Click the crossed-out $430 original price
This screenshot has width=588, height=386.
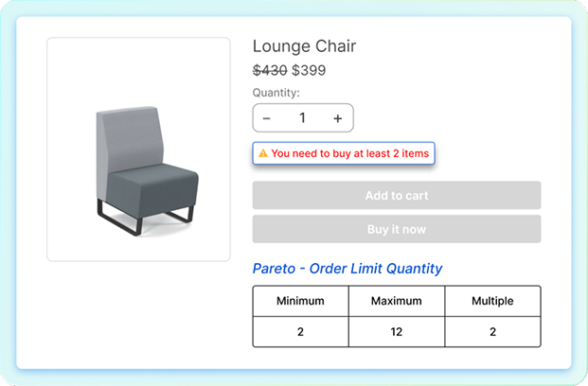tap(270, 70)
